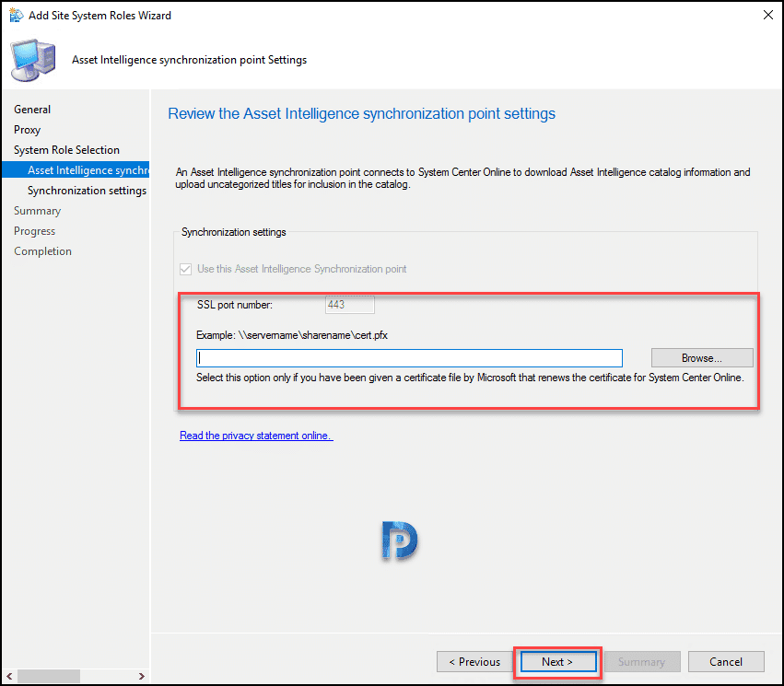This screenshot has width=784, height=686.
Task: Focus the certificate file path field
Action: point(409,358)
